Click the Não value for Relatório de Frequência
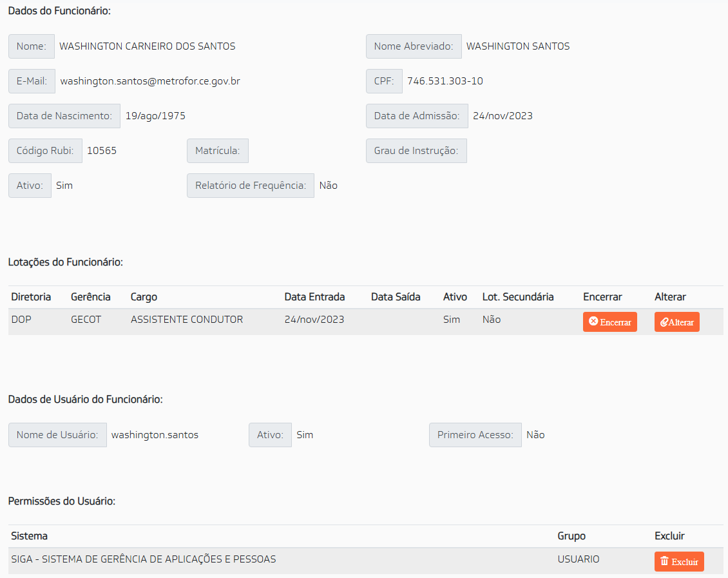Viewport: 728px width, 578px height. [329, 186]
